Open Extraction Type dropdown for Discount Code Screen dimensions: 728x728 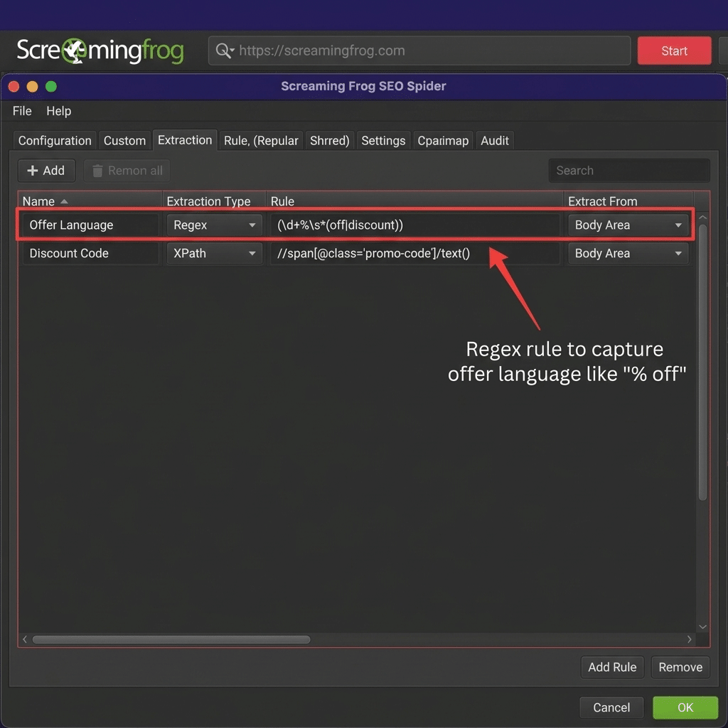(x=215, y=254)
